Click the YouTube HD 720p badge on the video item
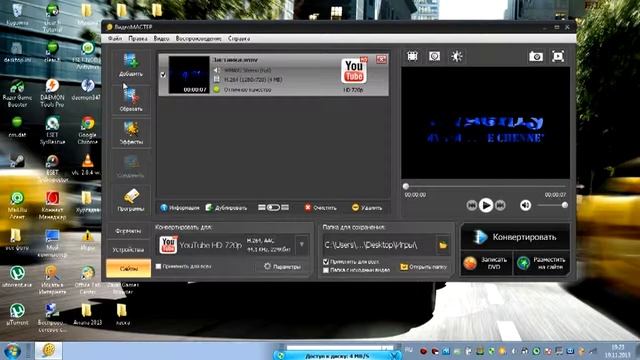Image resolution: width=640 pixels, height=360 pixels. point(354,71)
